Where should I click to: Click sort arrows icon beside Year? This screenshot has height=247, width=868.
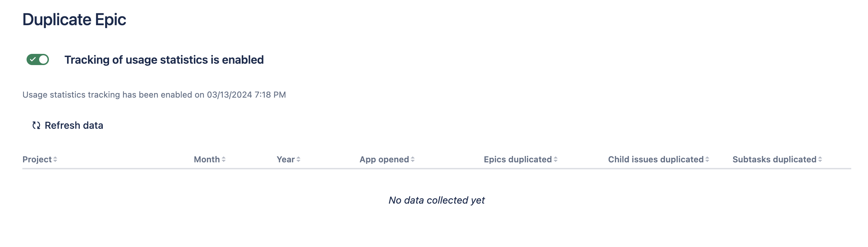click(x=298, y=160)
